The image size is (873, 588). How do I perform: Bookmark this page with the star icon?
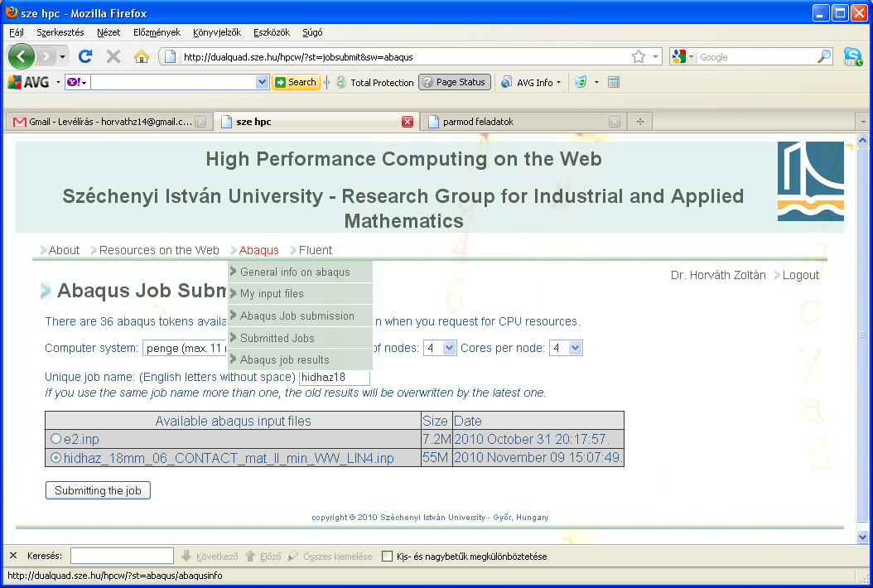pyautogui.click(x=639, y=56)
